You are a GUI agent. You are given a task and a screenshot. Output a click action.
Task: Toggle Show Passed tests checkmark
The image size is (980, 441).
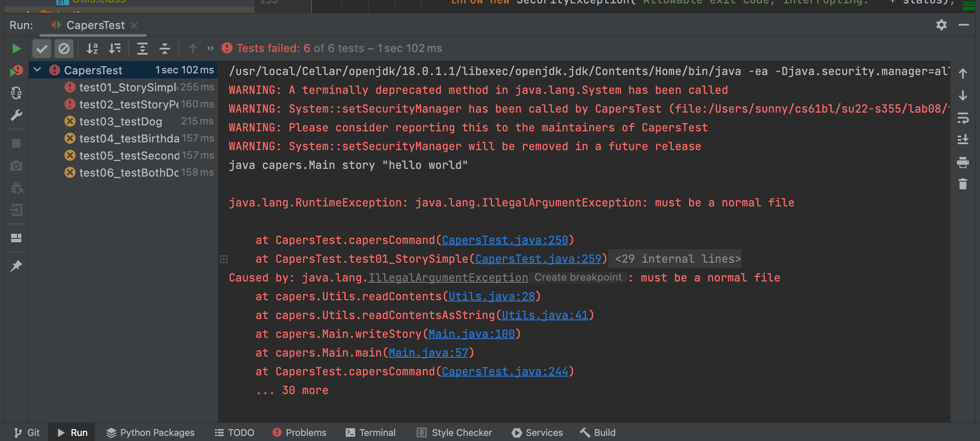[x=42, y=49]
